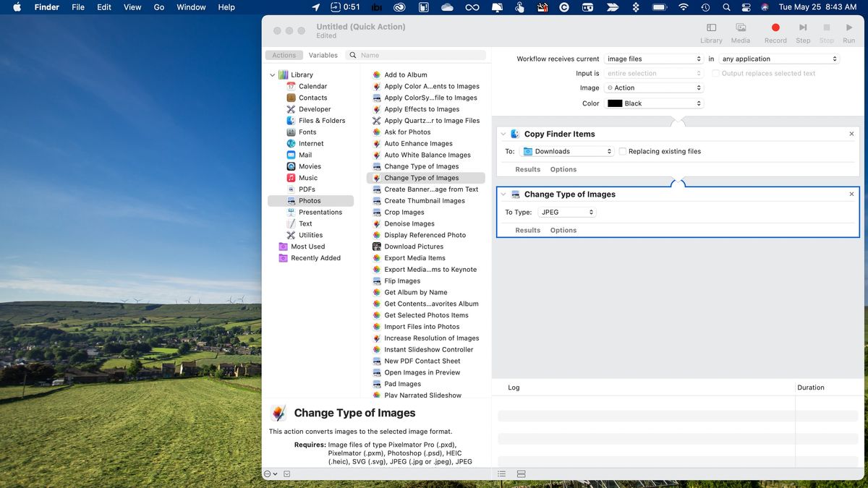Viewport: 868px width, 488px height.
Task: Enable Replacing existing files checkbox
Action: 623,152
